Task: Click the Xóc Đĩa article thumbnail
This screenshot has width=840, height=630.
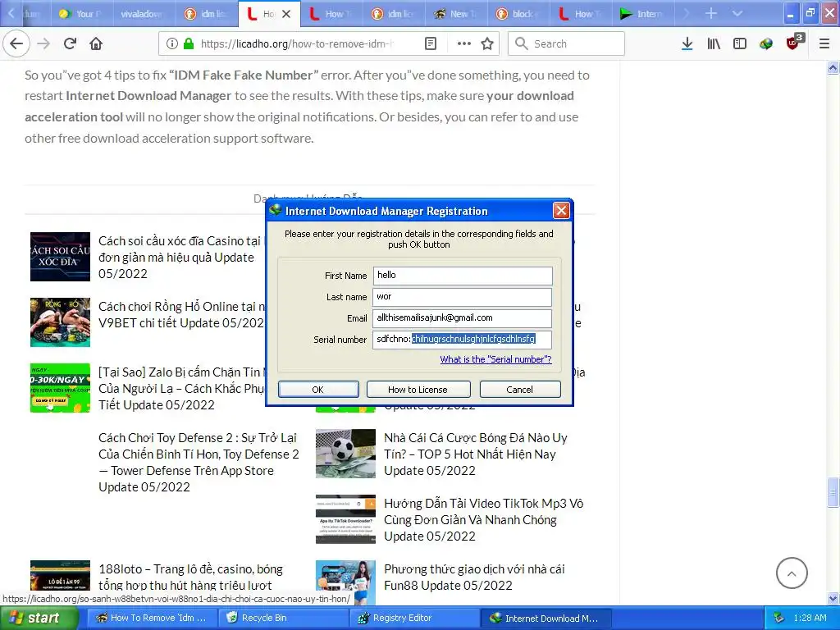Action: coord(60,257)
